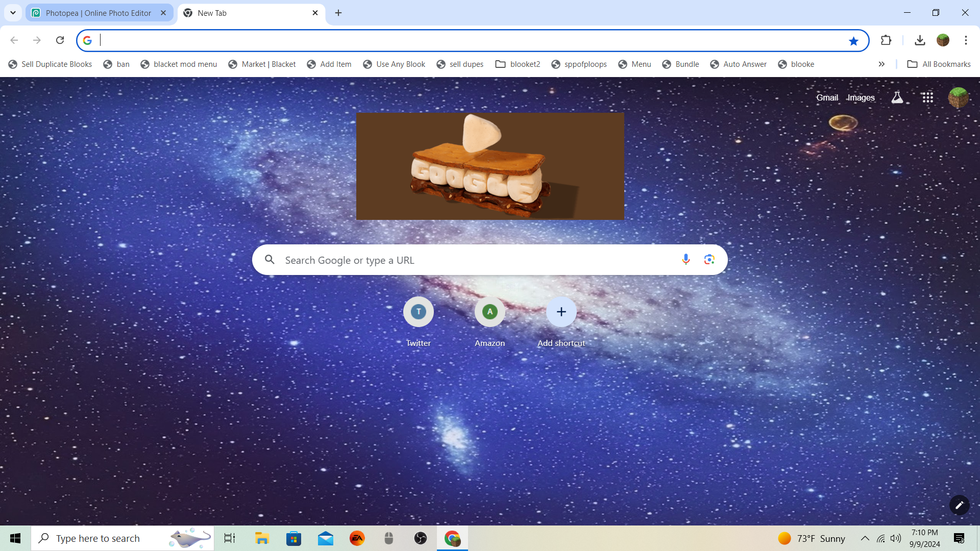The width and height of the screenshot is (980, 551).
Task: Show hidden system tray icons
Action: 865,538
